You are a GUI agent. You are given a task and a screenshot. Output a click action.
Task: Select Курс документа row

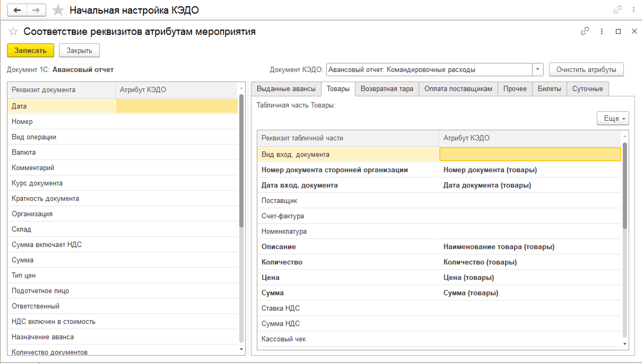(x=123, y=183)
